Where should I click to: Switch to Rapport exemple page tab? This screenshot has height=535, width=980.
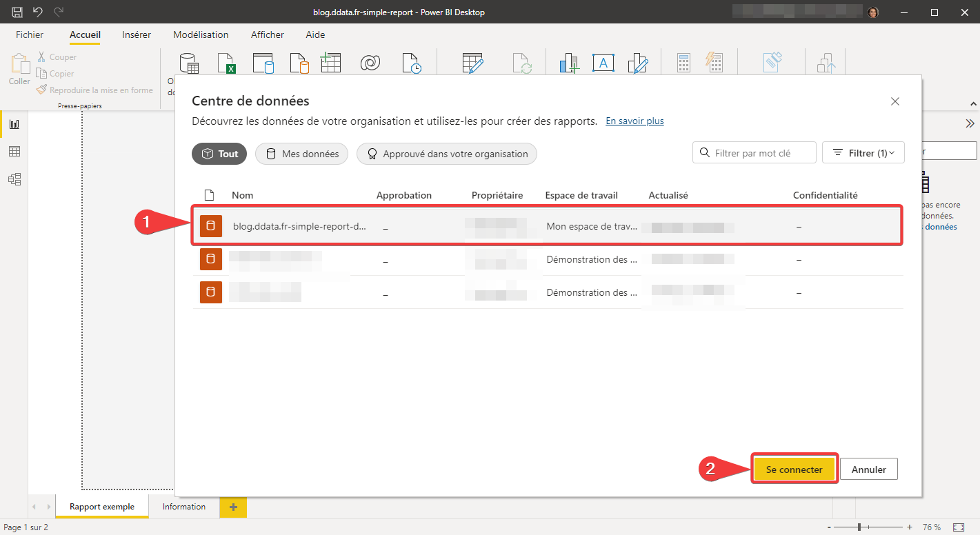click(102, 507)
